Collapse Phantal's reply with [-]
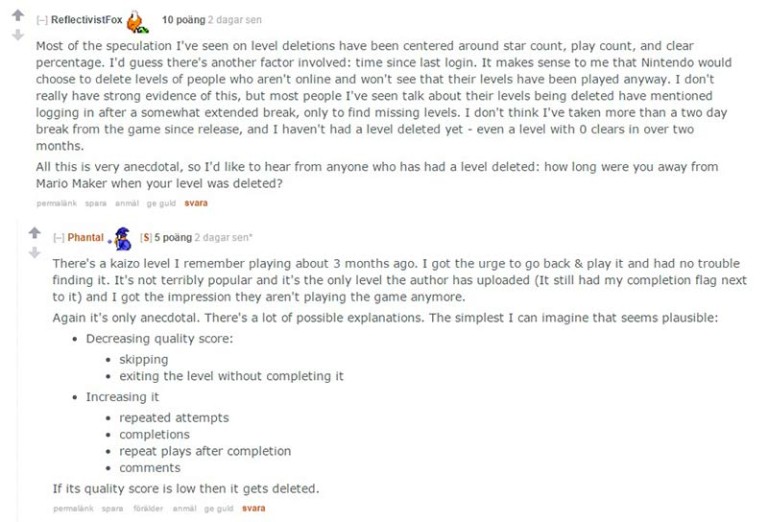Viewport: 768px width, 522px height. coord(59,237)
